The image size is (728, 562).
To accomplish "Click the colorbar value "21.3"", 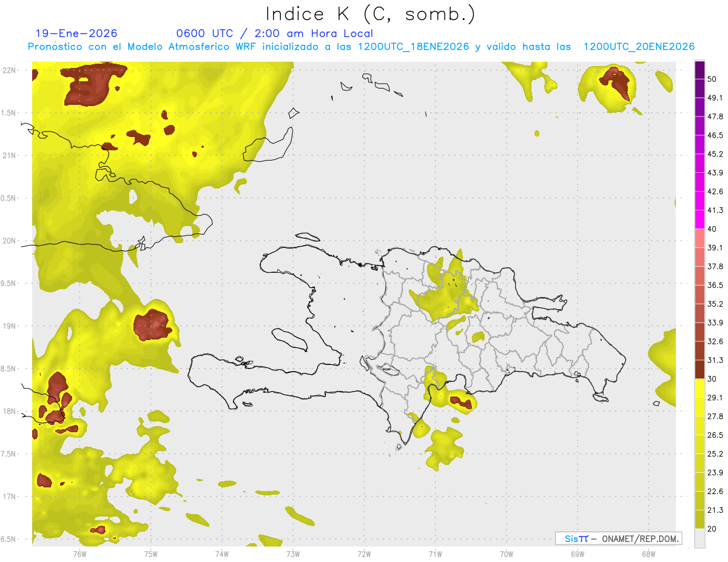I will (716, 510).
